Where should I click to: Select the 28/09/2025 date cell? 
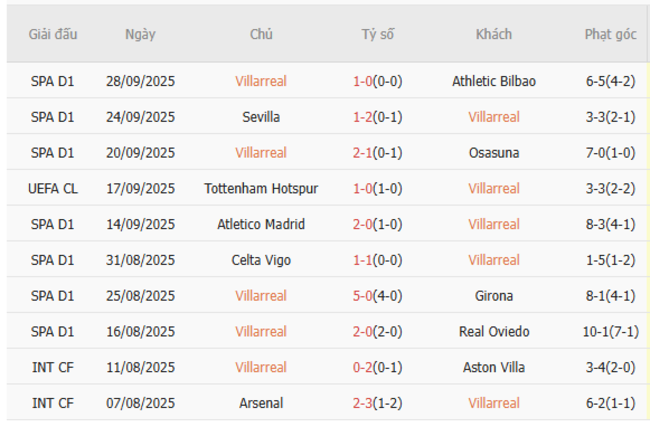(140, 81)
